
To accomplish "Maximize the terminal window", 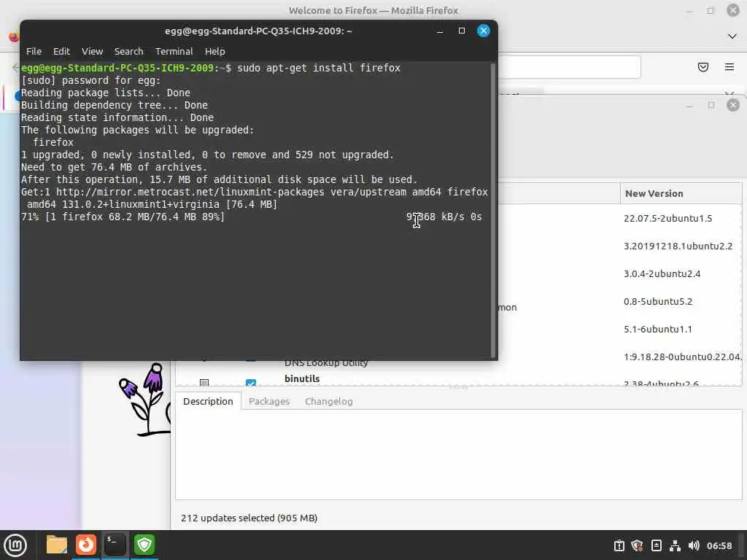I will pos(461,31).
